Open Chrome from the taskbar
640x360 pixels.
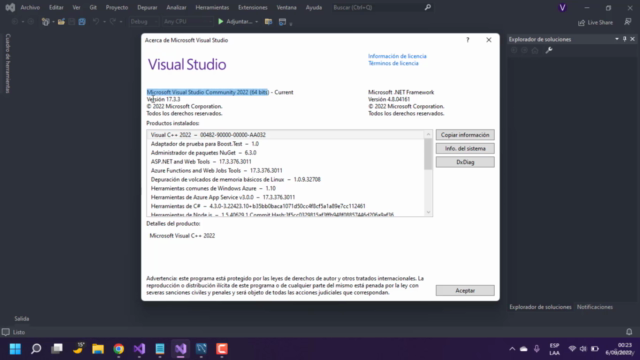119,349
